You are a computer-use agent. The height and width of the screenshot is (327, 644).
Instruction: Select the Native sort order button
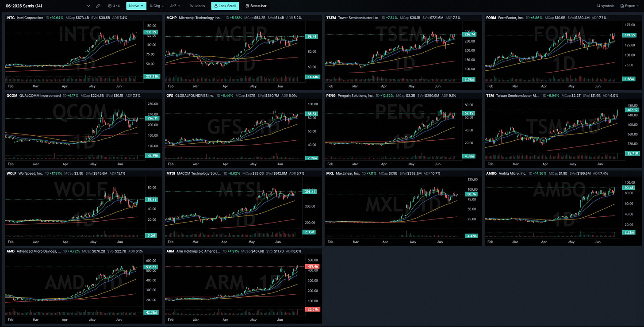click(135, 6)
